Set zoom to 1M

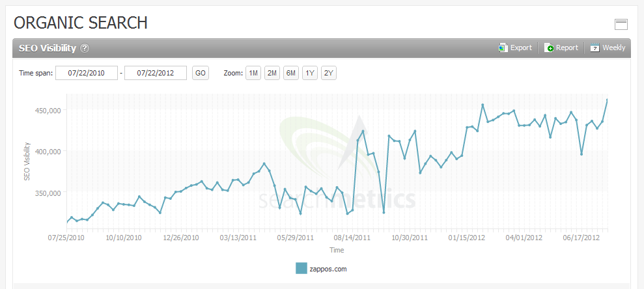click(x=253, y=73)
